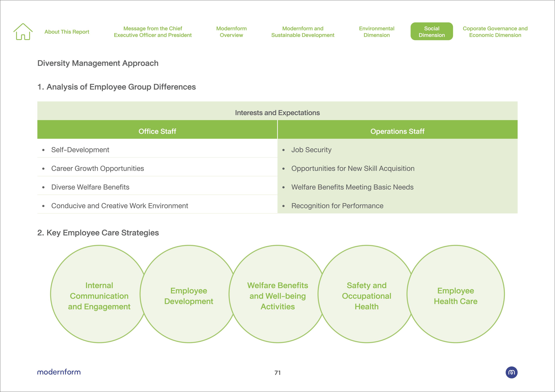555x392 pixels.
Task: Click the modernform wordmark in footer
Action: [x=59, y=372]
